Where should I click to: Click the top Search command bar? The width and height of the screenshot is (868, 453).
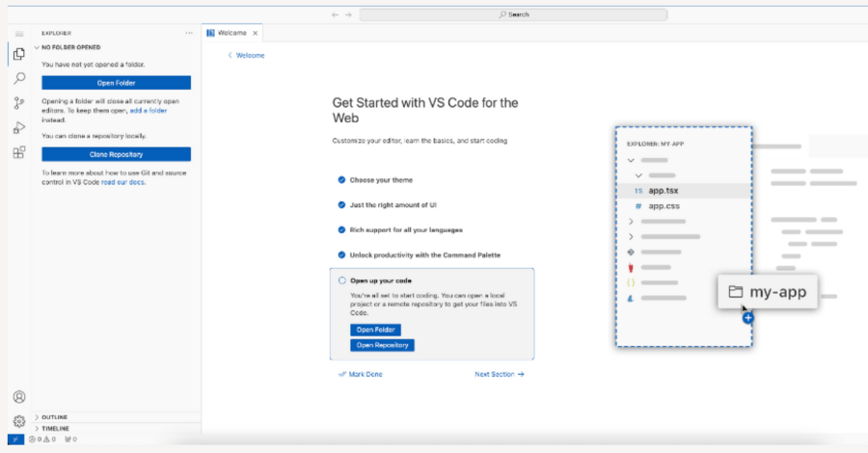[x=513, y=14]
